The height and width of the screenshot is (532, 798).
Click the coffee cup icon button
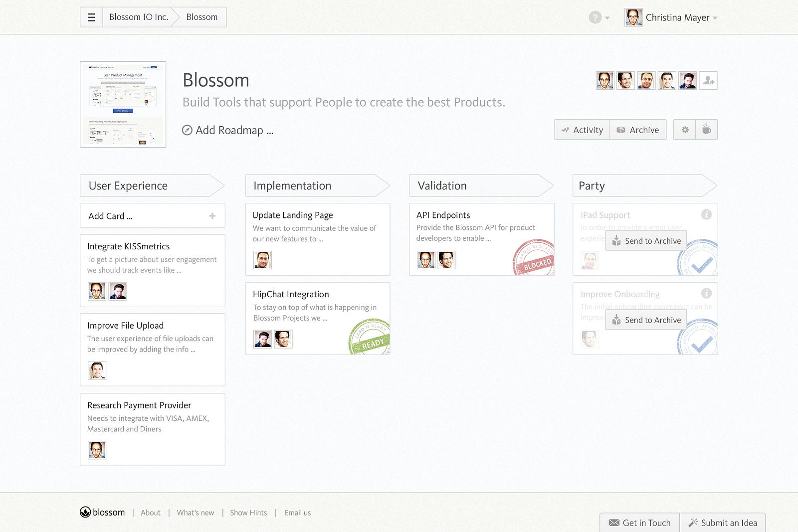point(707,130)
